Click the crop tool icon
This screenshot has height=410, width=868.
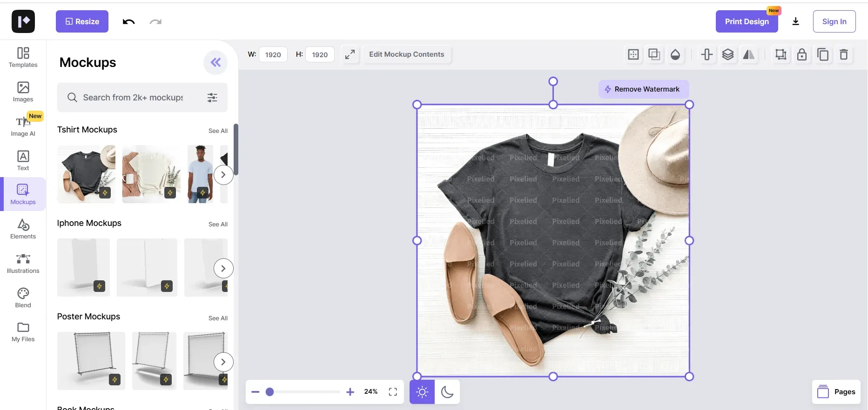pyautogui.click(x=781, y=55)
